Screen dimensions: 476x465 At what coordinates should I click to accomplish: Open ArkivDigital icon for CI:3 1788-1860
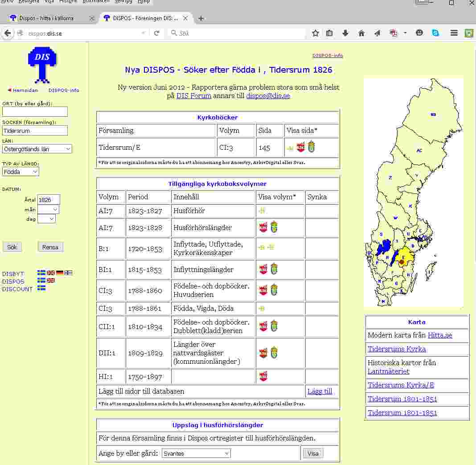pos(263,290)
